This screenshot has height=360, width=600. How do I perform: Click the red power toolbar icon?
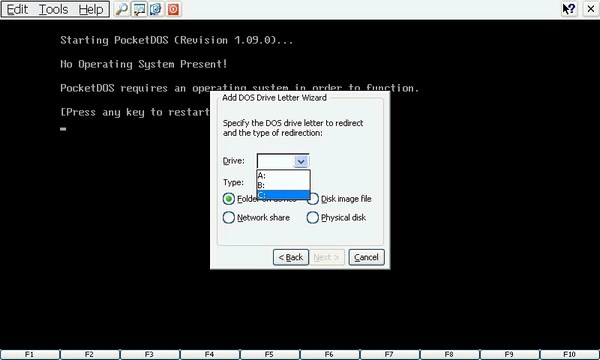[x=173, y=9]
